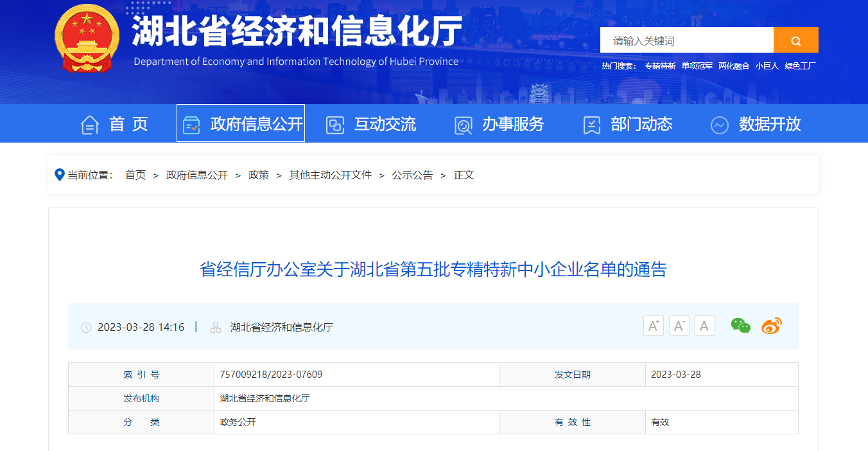The height and width of the screenshot is (451, 868).
Task: Click the 分类 table label
Action: click(141, 422)
